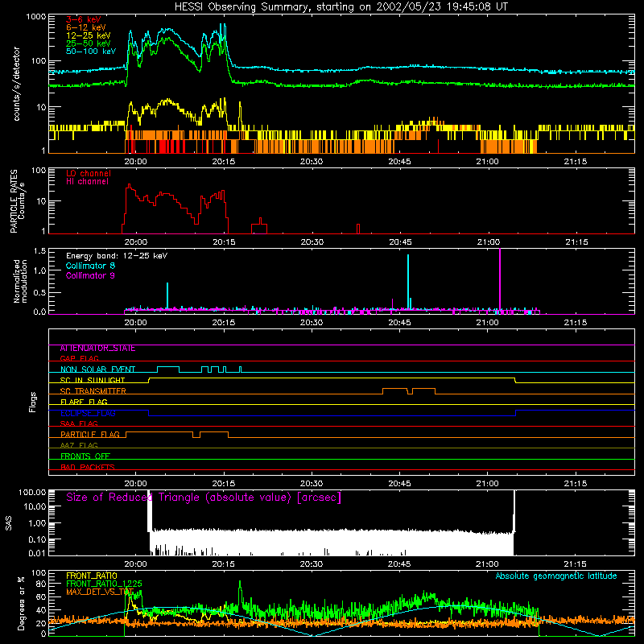Select the BAD_PACKETS flag label
Viewport: 644px width, 644px height.
[x=88, y=467]
